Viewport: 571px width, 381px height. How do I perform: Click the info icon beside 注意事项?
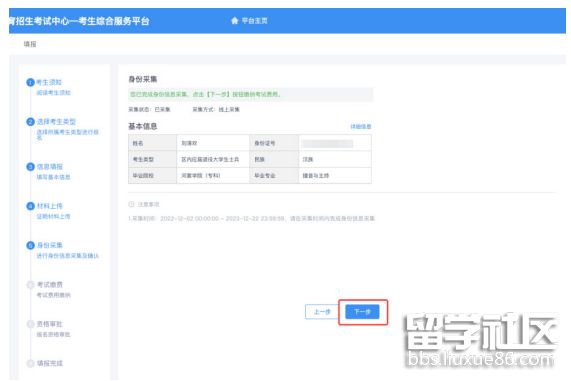click(x=131, y=204)
